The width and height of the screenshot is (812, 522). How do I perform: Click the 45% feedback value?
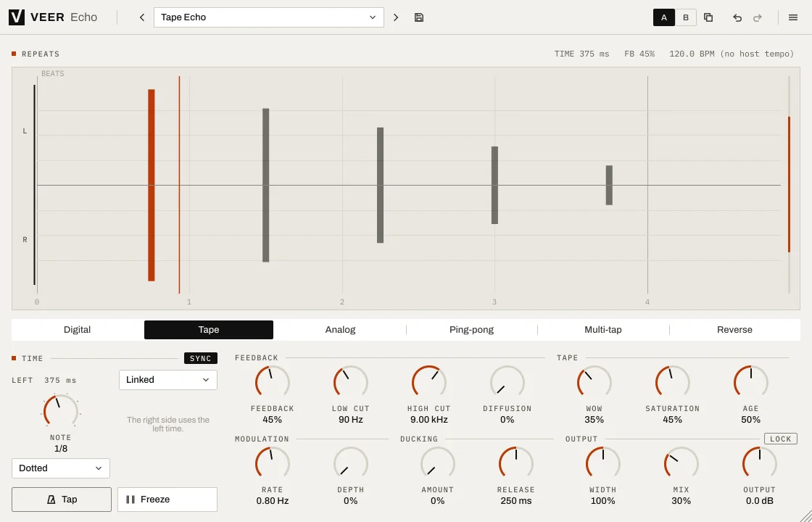point(273,420)
